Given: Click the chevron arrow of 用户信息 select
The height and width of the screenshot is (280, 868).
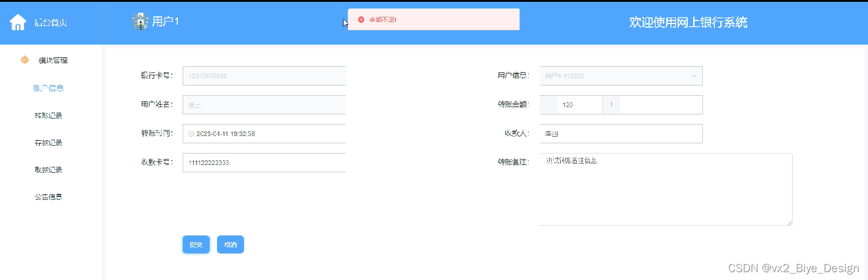Looking at the screenshot, I should (x=694, y=76).
